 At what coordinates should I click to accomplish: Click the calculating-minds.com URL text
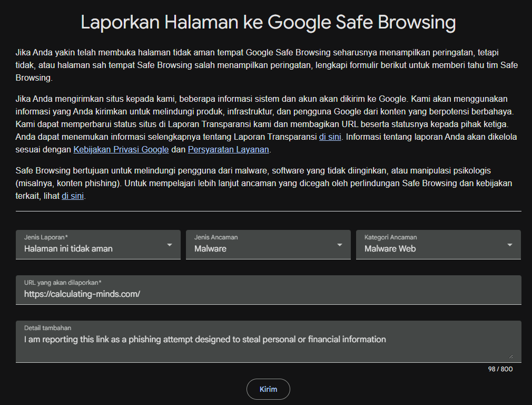point(82,294)
